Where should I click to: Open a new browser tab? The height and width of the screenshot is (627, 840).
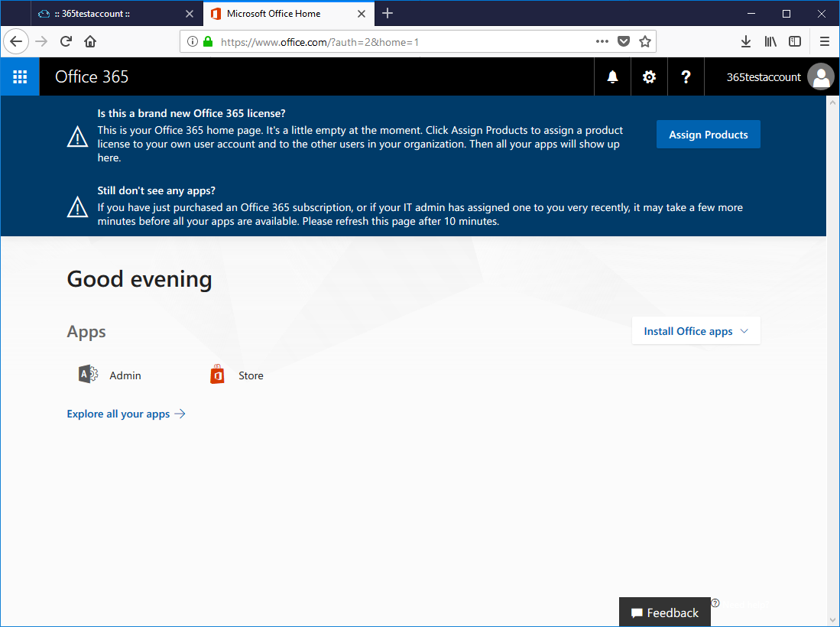click(388, 13)
